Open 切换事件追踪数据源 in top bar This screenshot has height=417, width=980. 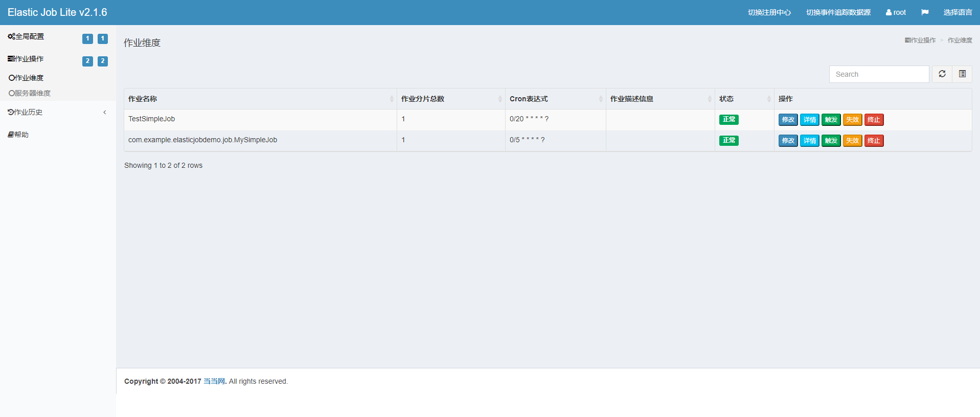(x=838, y=12)
